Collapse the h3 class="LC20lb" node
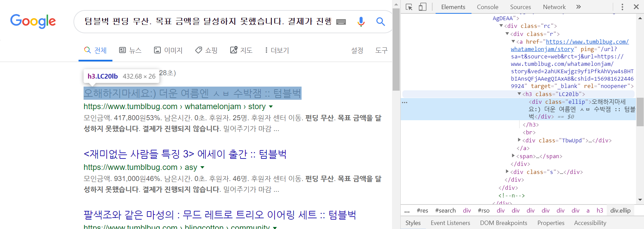 tap(519, 94)
